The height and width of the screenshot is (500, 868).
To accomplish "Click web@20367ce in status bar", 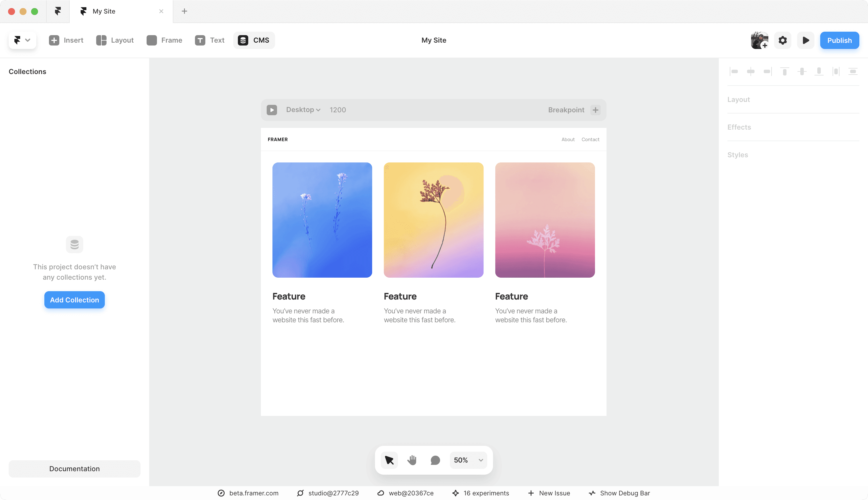I will click(405, 493).
